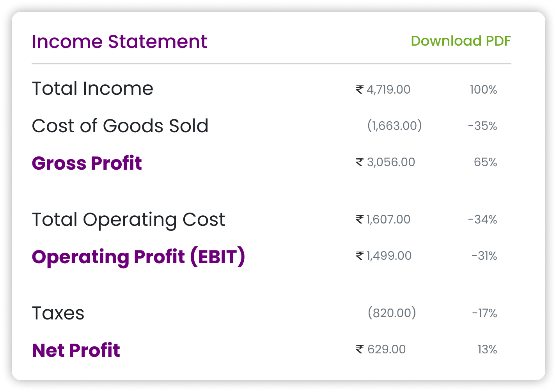Select the Operating Profit (EBIT) label
Viewport: 557px width, 392px height.
[x=138, y=257]
